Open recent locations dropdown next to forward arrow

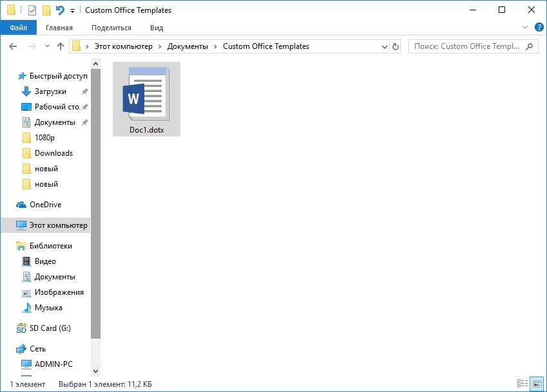point(46,46)
